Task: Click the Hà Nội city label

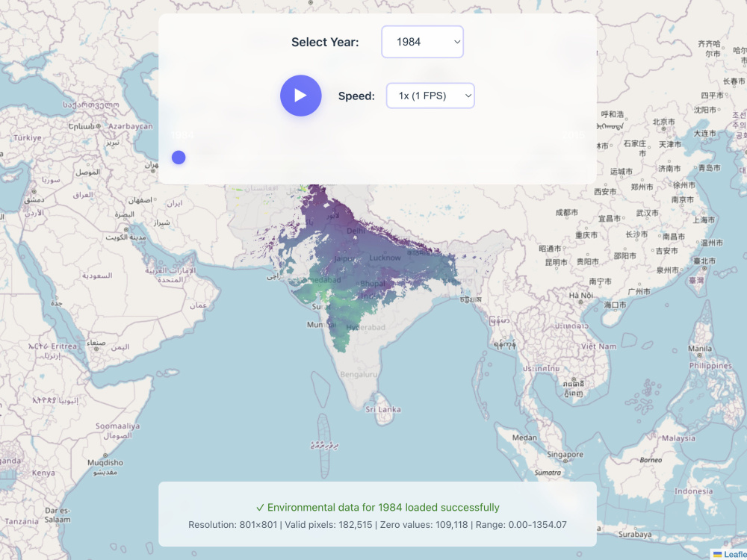Action: coord(580,295)
